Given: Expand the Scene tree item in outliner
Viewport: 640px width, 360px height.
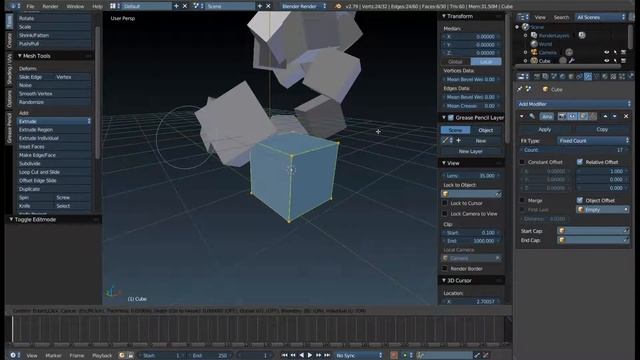Looking at the screenshot, I should pos(517,27).
